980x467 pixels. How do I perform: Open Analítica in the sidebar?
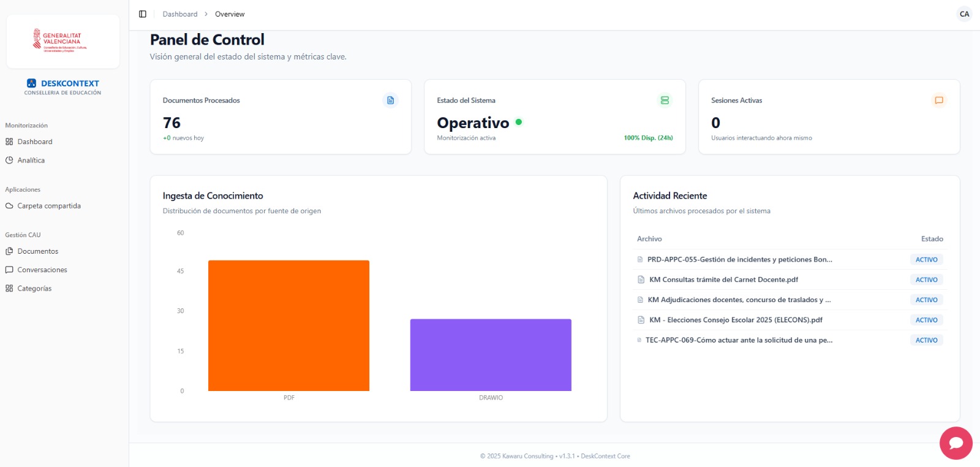31,161
